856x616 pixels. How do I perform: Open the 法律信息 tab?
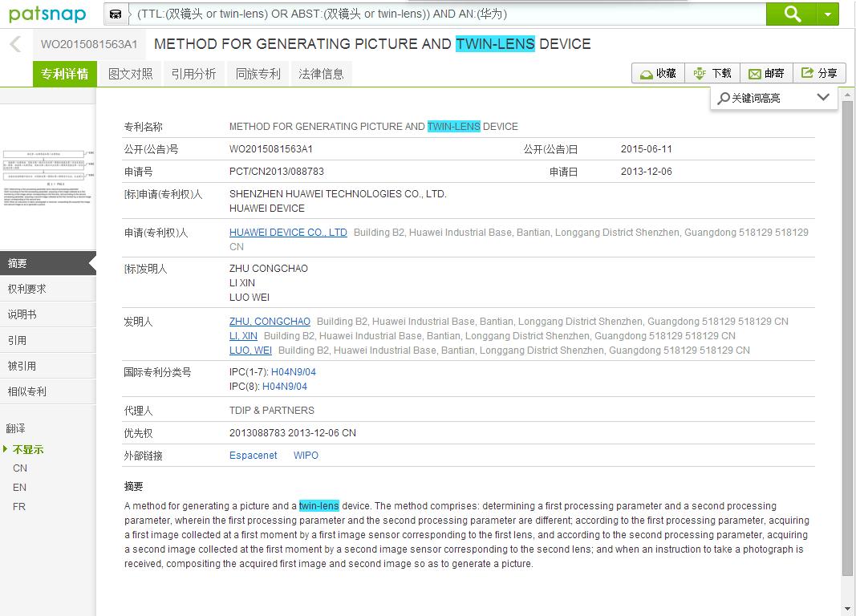(x=321, y=74)
